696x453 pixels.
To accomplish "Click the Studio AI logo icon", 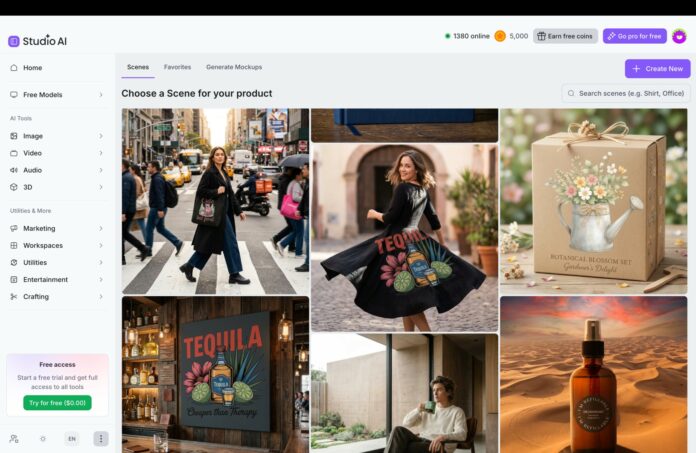I will [14, 41].
